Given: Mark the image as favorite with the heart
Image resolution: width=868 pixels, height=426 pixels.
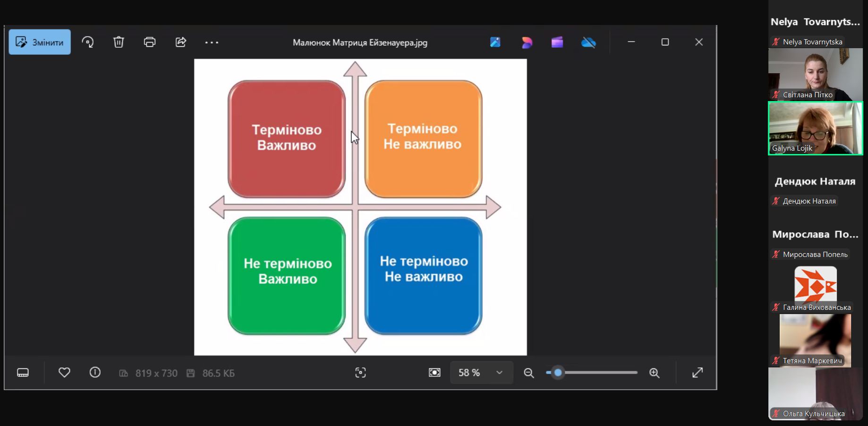Looking at the screenshot, I should 64,373.
